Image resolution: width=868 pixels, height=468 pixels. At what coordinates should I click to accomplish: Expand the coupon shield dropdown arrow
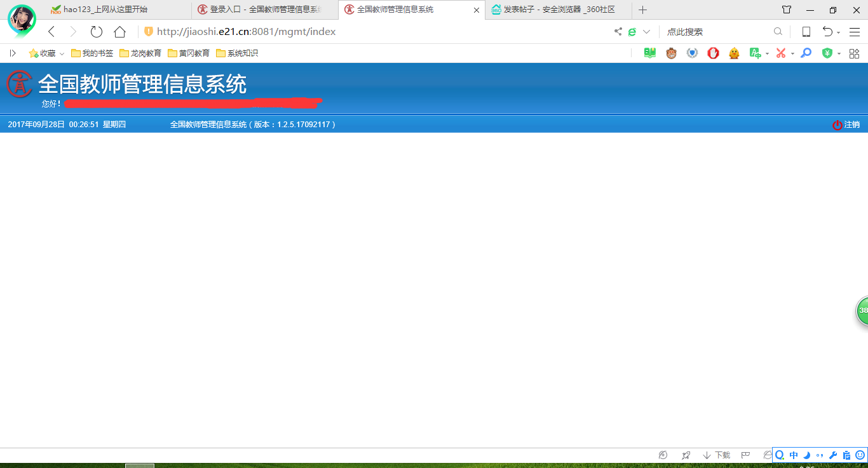pyautogui.click(x=839, y=53)
